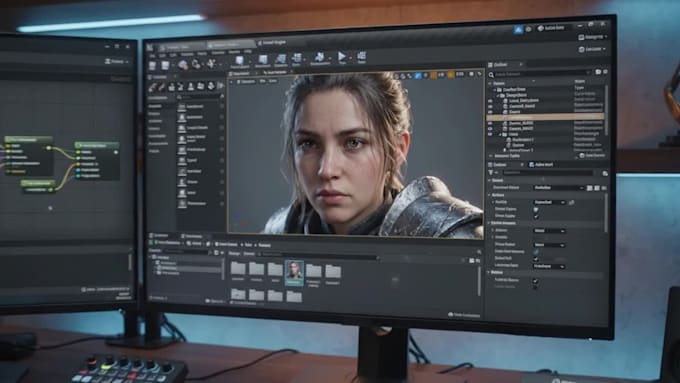Click the Outliner vertical scrollbar
Viewport: 680px width, 383px height.
coord(606,109)
